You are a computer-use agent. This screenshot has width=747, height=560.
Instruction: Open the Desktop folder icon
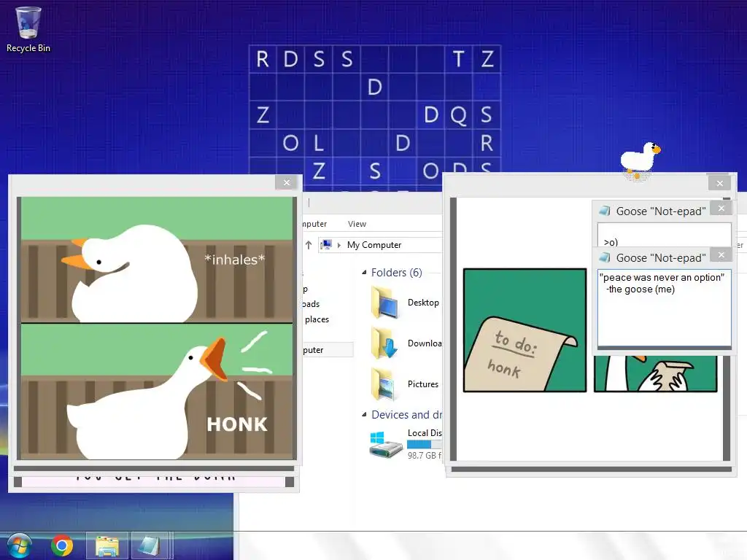(x=385, y=303)
